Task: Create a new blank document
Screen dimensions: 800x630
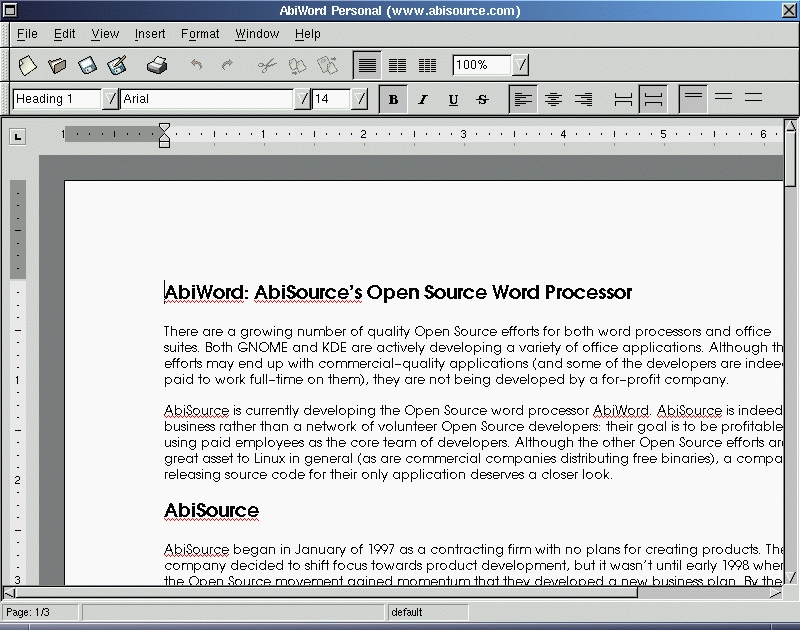Action: 28,64
